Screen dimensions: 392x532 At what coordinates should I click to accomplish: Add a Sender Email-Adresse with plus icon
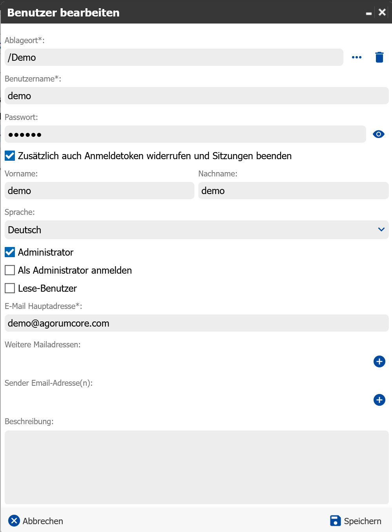(x=379, y=400)
